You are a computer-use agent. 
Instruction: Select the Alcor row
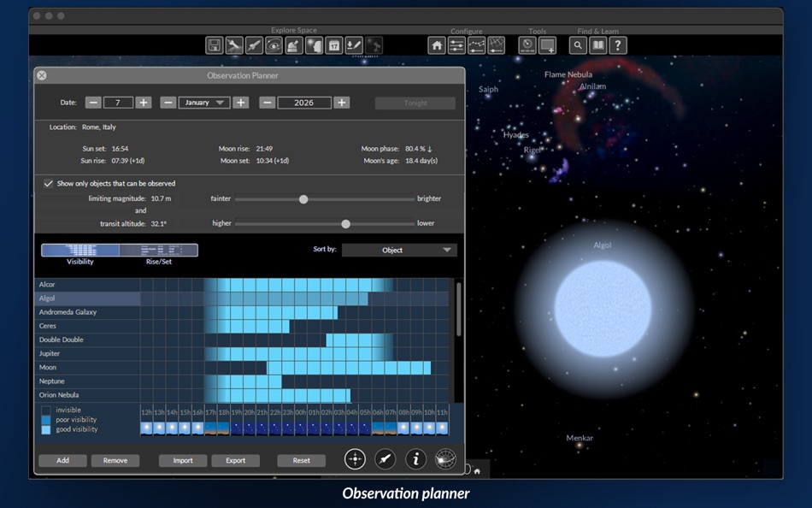tap(242, 285)
